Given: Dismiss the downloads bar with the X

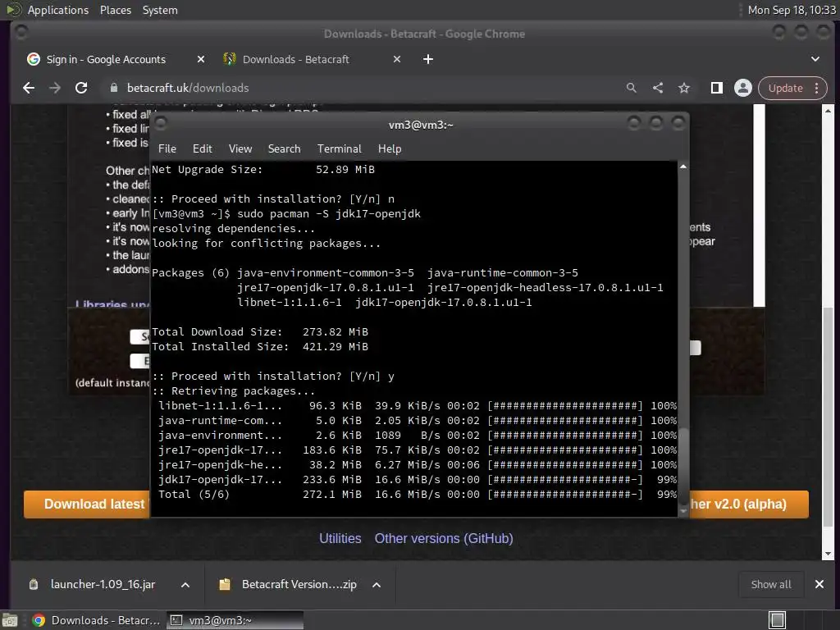Looking at the screenshot, I should pyautogui.click(x=819, y=584).
